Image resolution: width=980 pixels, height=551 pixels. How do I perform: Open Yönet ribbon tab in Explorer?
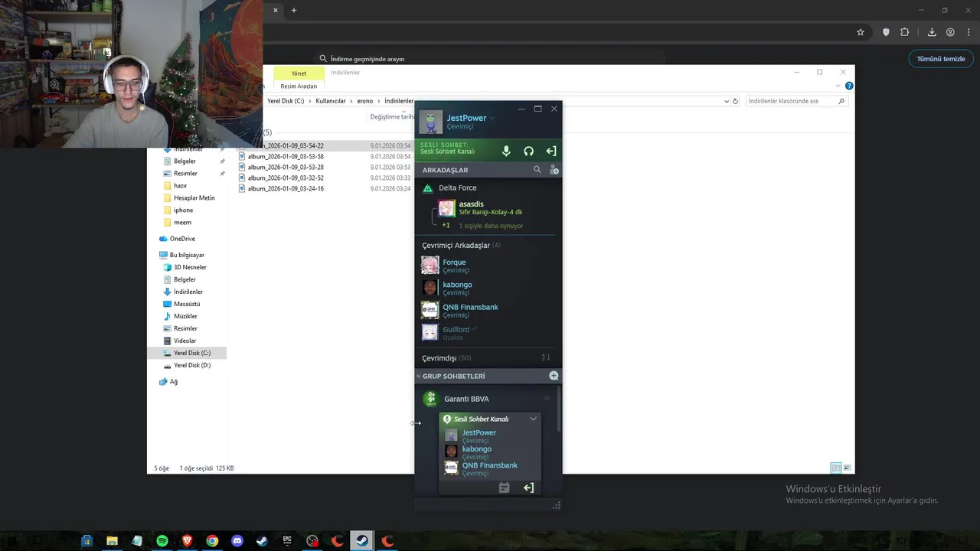(x=299, y=73)
